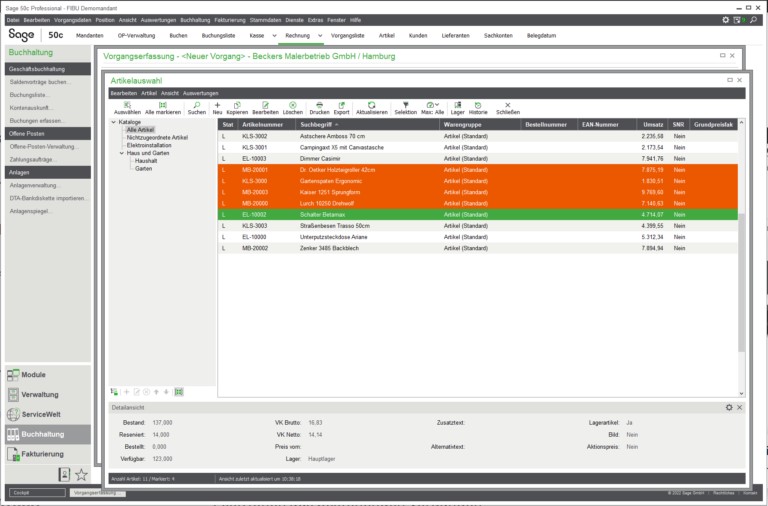Collapse the Kataloge tree node
Image resolution: width=768 pixels, height=506 pixels.
click(113, 123)
